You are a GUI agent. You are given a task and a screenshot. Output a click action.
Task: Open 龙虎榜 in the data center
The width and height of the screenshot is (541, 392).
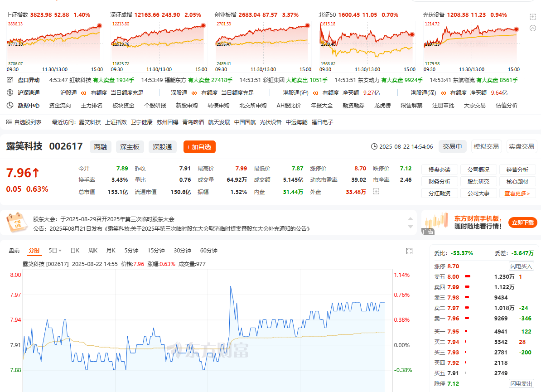coord(382,106)
